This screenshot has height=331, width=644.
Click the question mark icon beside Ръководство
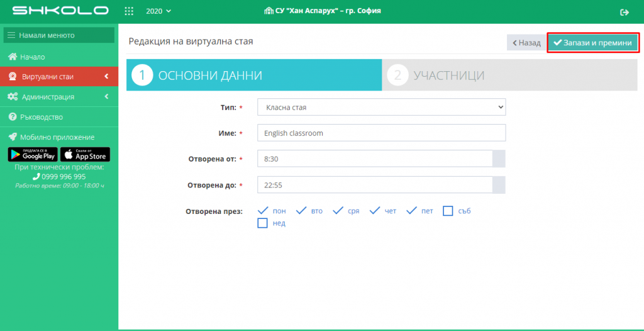point(13,117)
